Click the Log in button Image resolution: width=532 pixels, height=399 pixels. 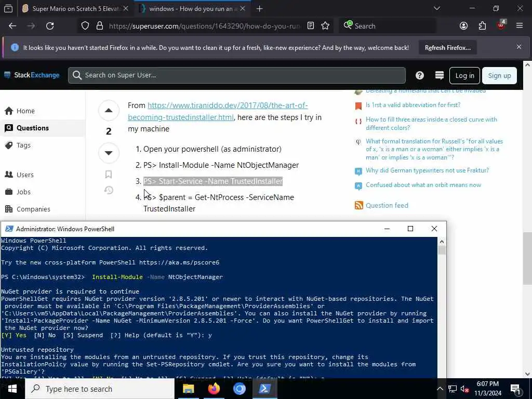tap(464, 76)
